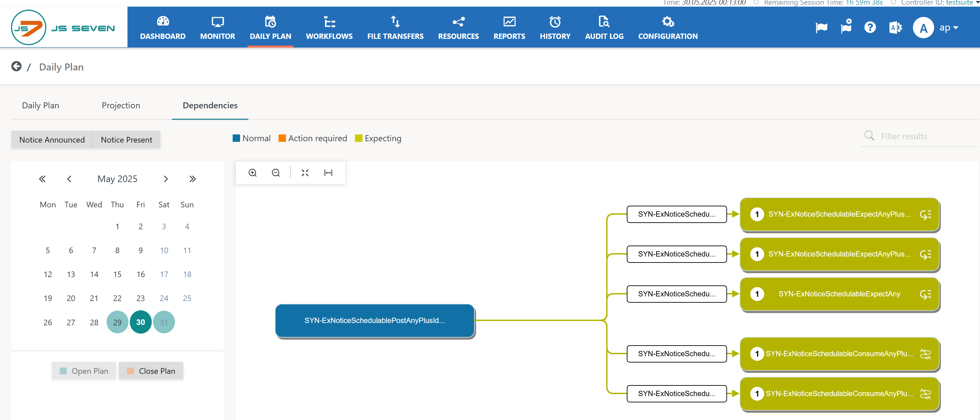Open the ap user account dropdown
Image resolution: width=980 pixels, height=420 pixels.
click(x=948, y=28)
